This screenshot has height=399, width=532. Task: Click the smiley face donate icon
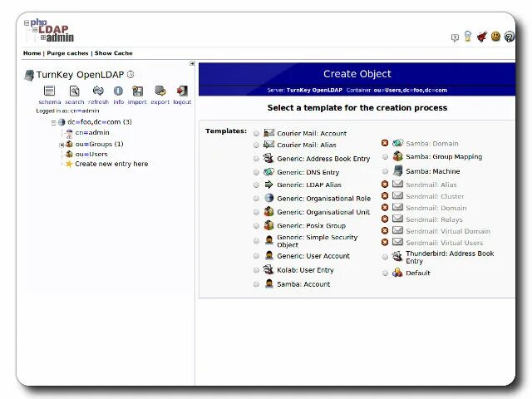point(495,37)
